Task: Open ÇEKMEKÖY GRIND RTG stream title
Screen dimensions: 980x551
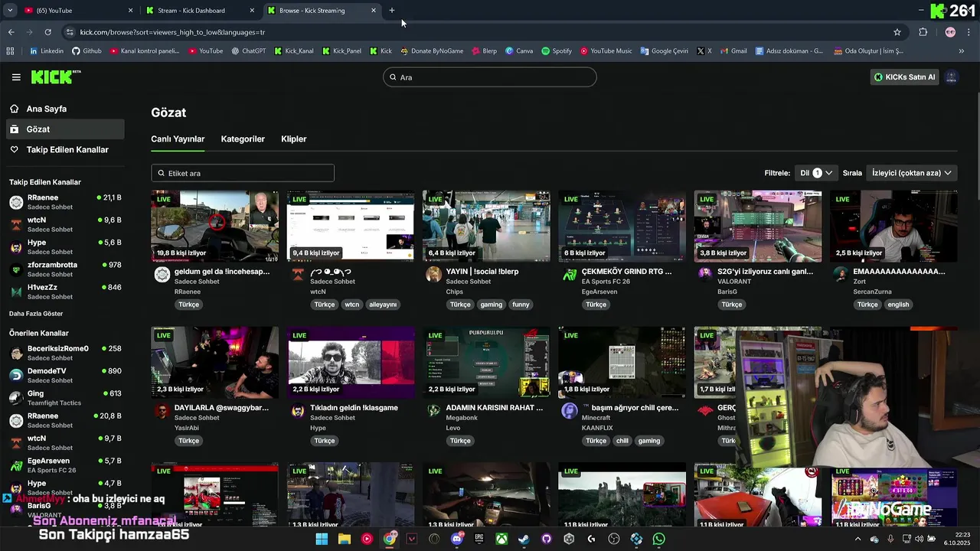Action: tap(626, 272)
